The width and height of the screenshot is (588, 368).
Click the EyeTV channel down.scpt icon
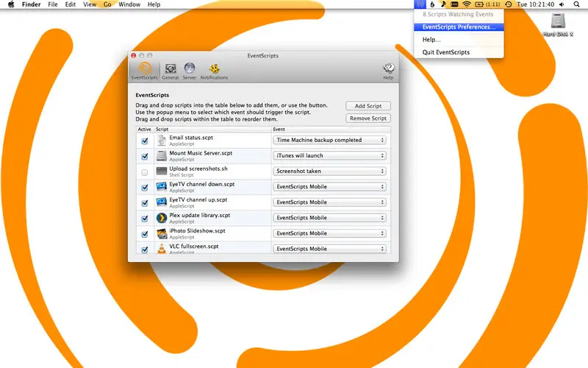point(162,187)
